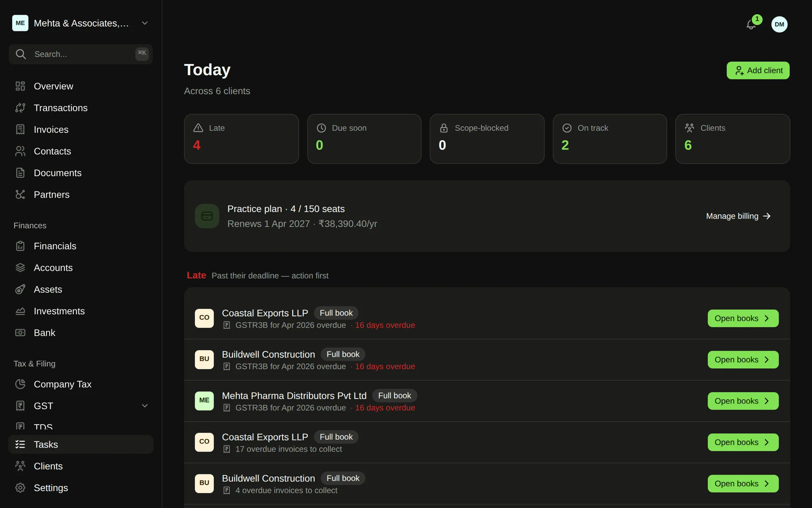Click the Clients group icon in sidebar
This screenshot has width=812, height=508.
pyautogui.click(x=20, y=466)
